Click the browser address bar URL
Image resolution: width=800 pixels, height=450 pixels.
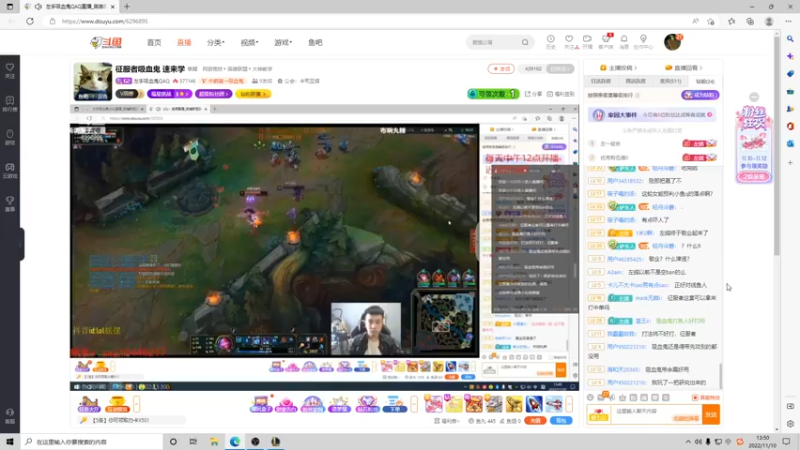pos(105,21)
